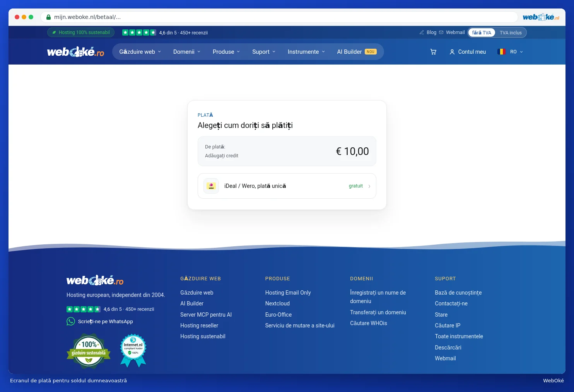Click the WebOké.ro logo in header

(x=76, y=52)
